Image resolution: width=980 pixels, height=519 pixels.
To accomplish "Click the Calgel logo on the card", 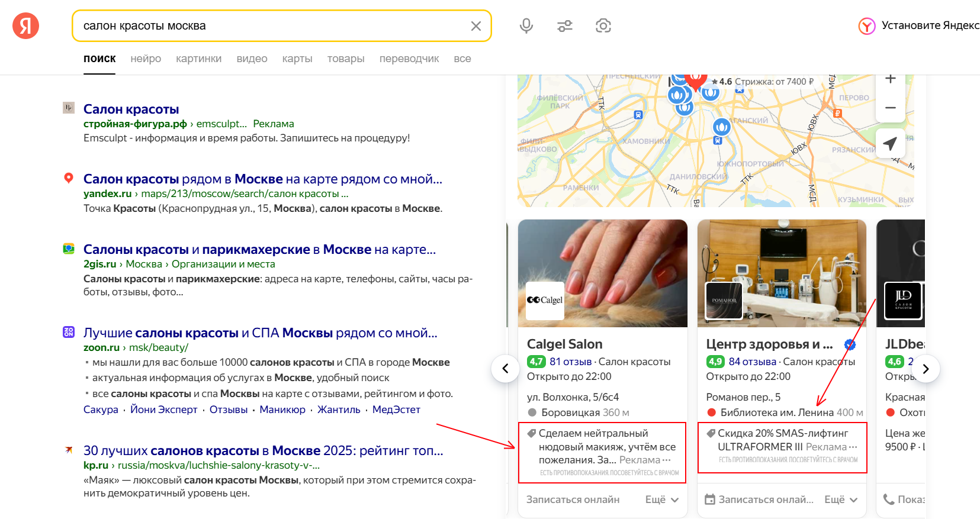I will 545,301.
